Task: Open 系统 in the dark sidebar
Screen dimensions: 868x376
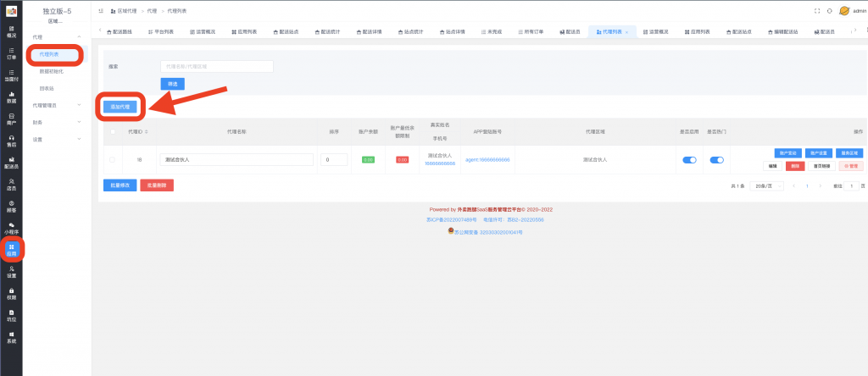Action: click(11, 337)
